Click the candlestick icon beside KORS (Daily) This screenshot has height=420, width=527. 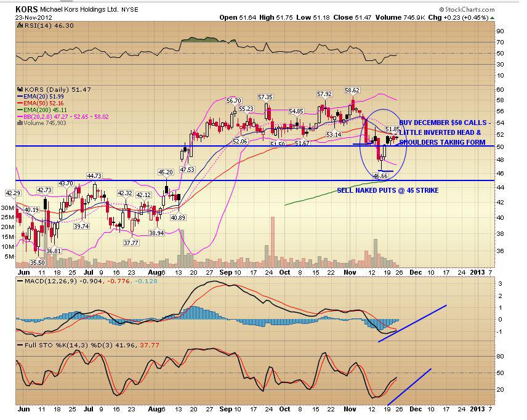tap(20, 89)
